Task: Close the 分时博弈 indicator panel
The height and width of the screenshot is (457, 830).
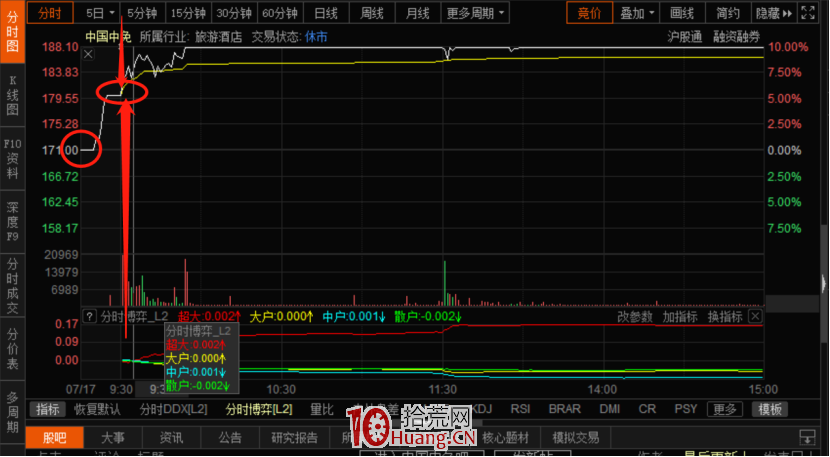Action: [x=755, y=316]
